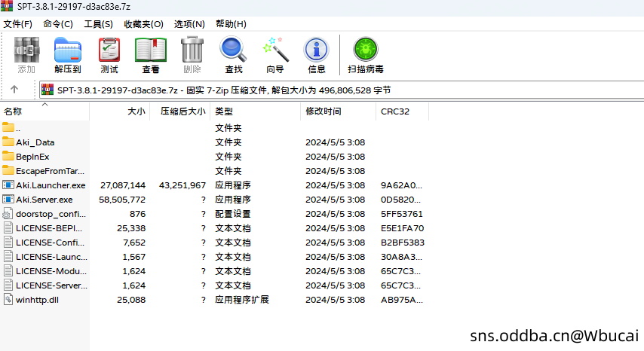Click WinRAR icon in the title bar

[7, 6]
